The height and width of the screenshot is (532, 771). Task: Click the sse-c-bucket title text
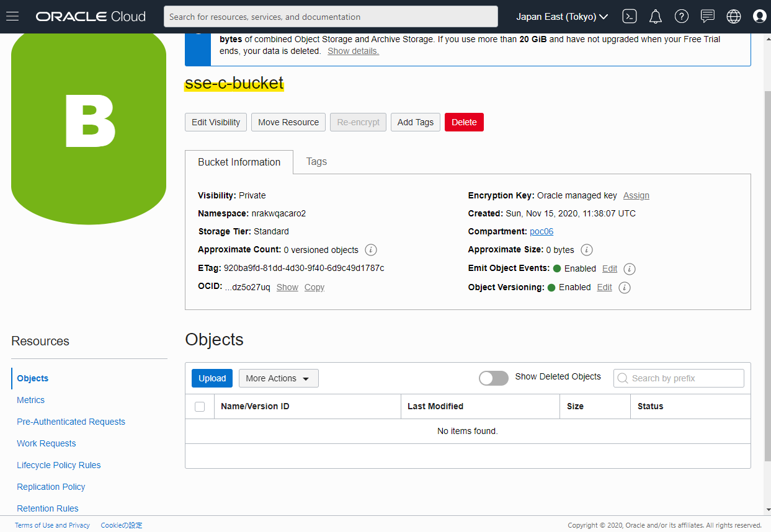(x=234, y=83)
